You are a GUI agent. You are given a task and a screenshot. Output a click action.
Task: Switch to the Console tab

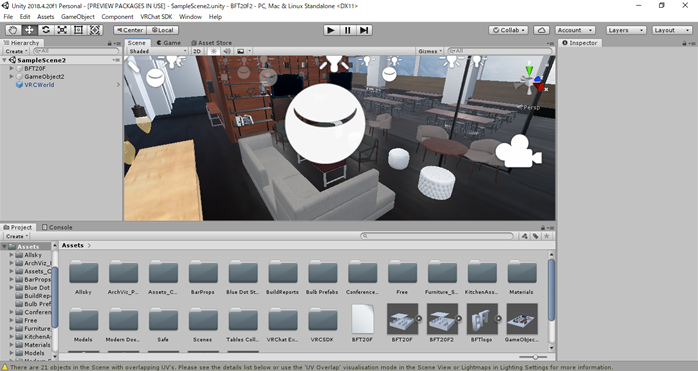point(57,227)
